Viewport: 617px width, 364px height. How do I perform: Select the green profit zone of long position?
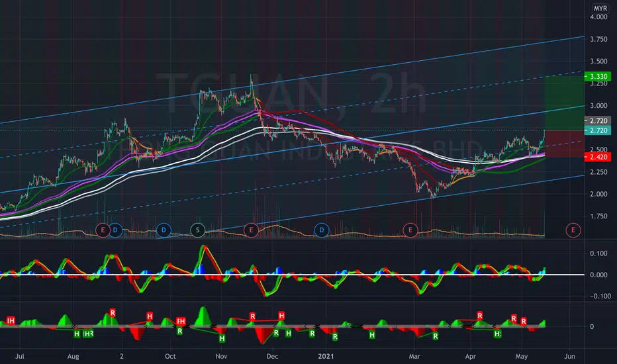tap(565, 103)
